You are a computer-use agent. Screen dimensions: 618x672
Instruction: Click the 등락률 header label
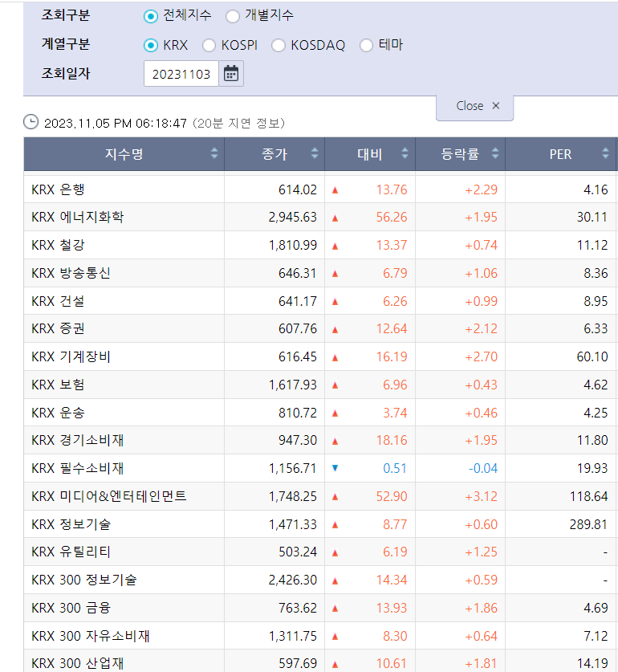coord(460,154)
